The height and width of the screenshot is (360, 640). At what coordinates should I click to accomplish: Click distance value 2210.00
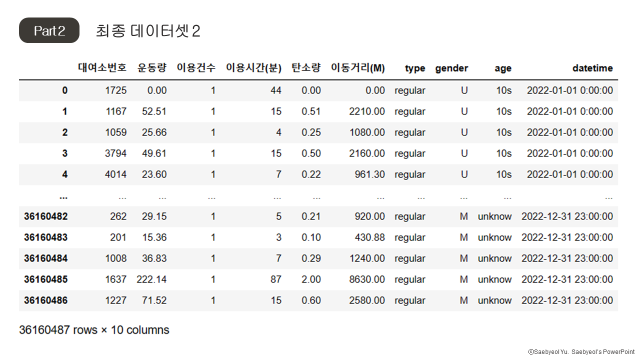coord(367,111)
